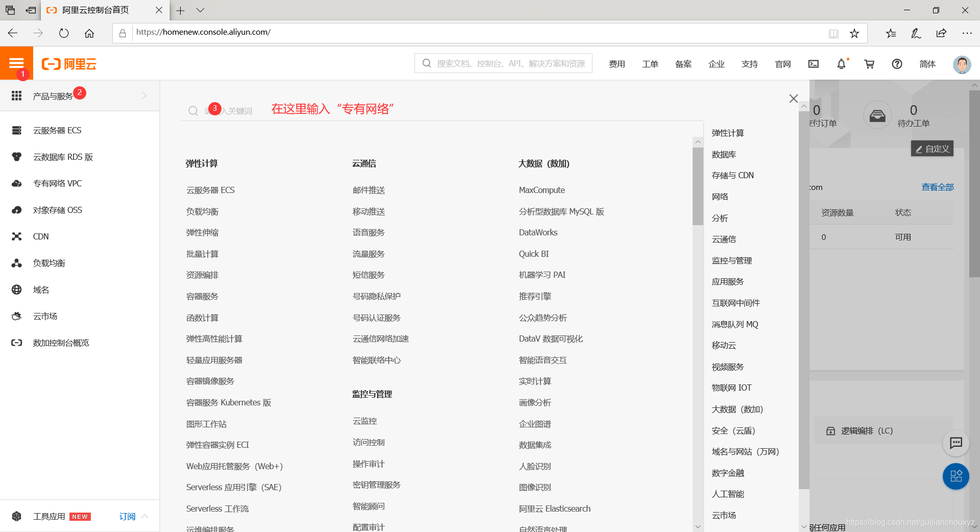Click the 云服务器 ECS sidebar icon
Image resolution: width=980 pixels, height=532 pixels.
pos(16,130)
